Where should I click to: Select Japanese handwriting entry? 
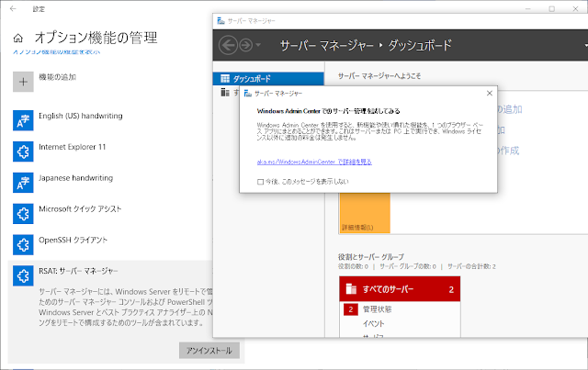click(75, 178)
